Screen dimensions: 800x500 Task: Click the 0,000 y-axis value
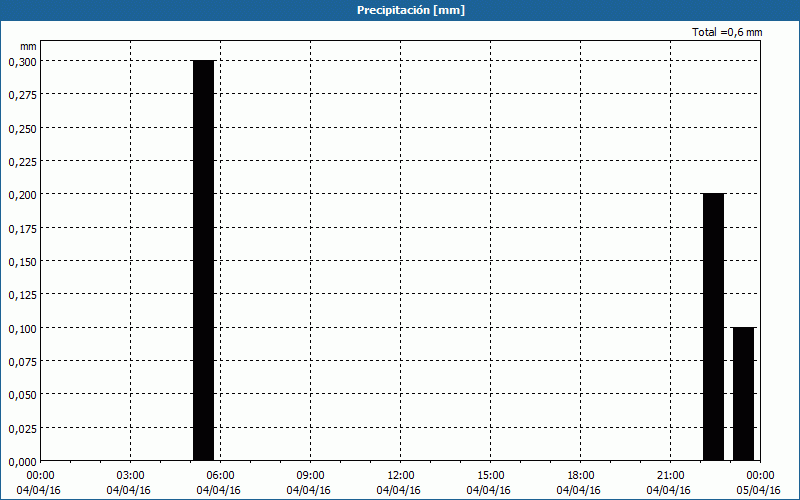(22, 462)
